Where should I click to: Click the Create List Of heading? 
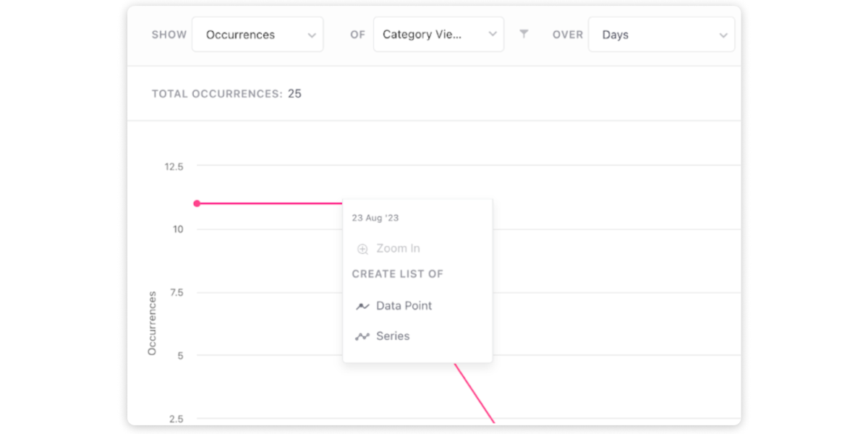click(x=398, y=273)
